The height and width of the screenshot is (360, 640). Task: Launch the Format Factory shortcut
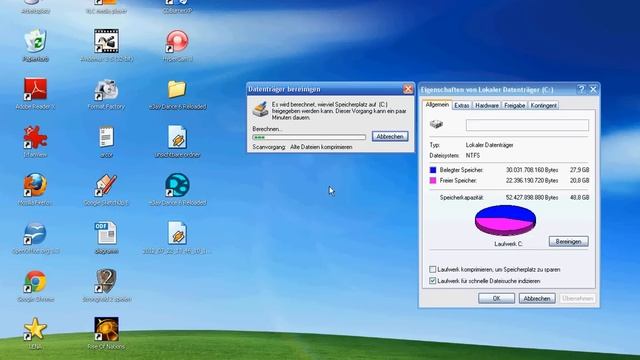[106, 89]
